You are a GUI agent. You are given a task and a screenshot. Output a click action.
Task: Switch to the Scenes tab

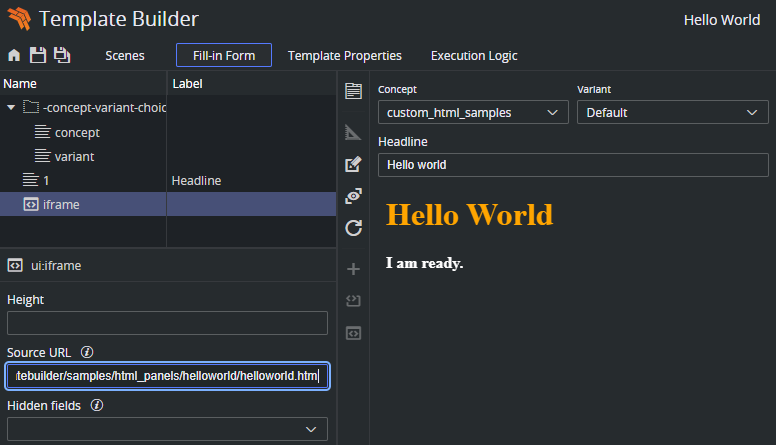[125, 56]
